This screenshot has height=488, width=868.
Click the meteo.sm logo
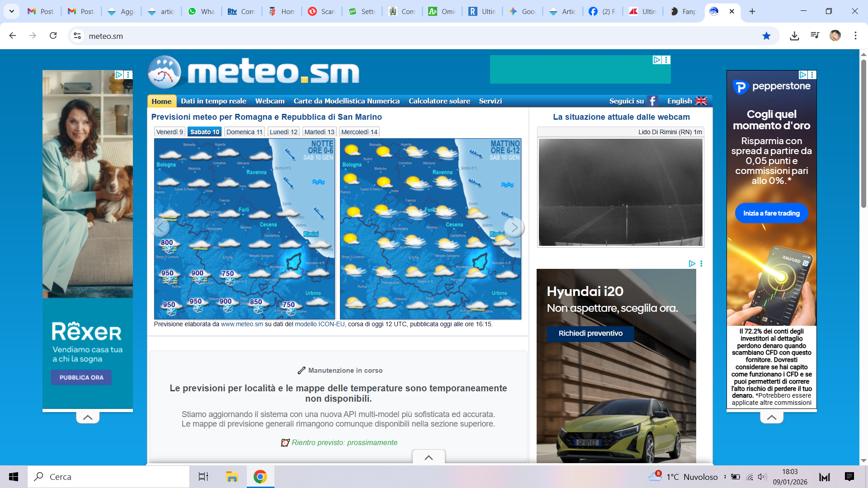(254, 72)
